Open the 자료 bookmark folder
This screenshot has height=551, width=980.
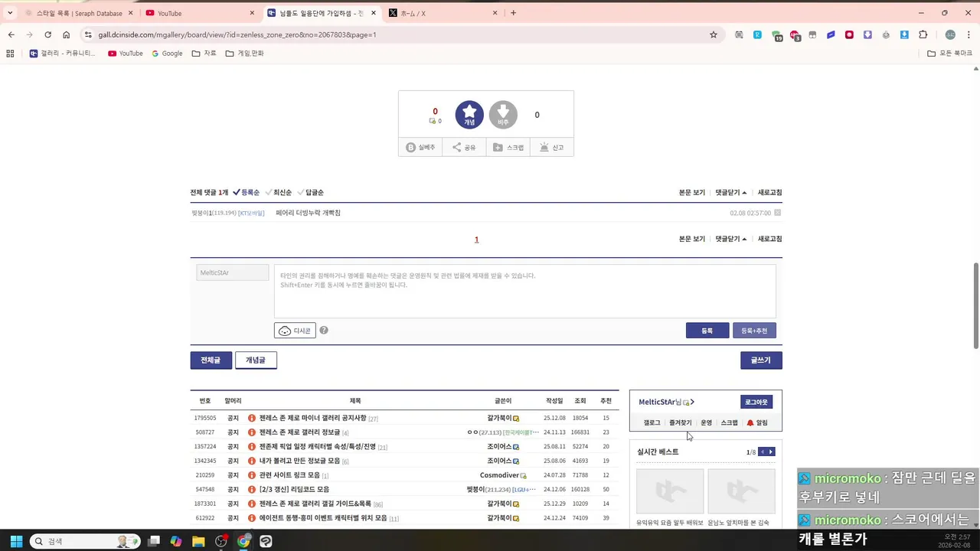pos(204,54)
